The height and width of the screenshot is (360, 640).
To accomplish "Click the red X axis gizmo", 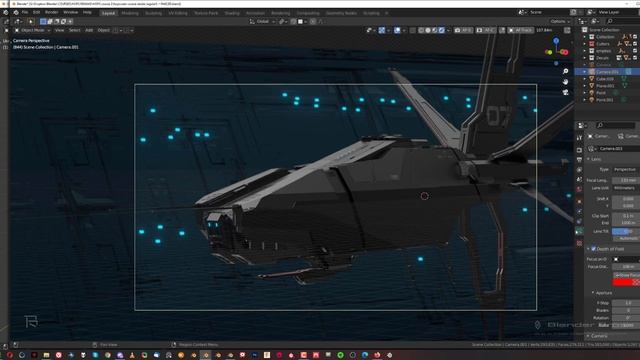I will [565, 52].
